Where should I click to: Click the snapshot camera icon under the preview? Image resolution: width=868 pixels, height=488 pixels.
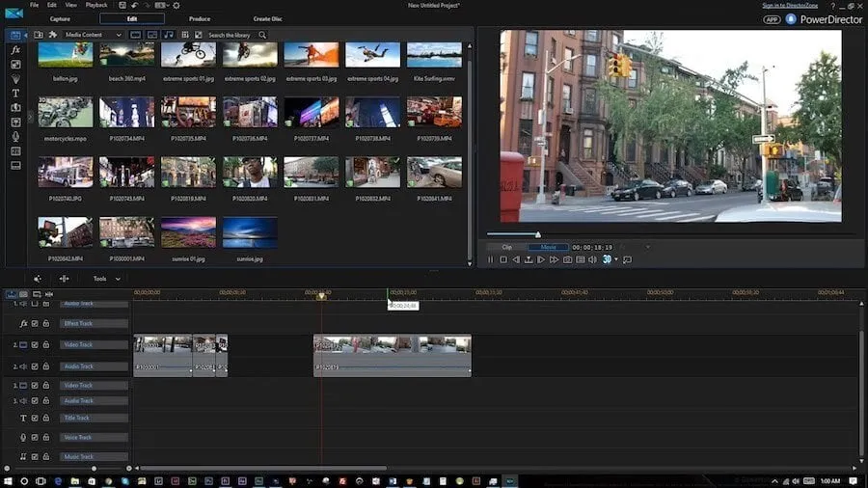click(567, 259)
